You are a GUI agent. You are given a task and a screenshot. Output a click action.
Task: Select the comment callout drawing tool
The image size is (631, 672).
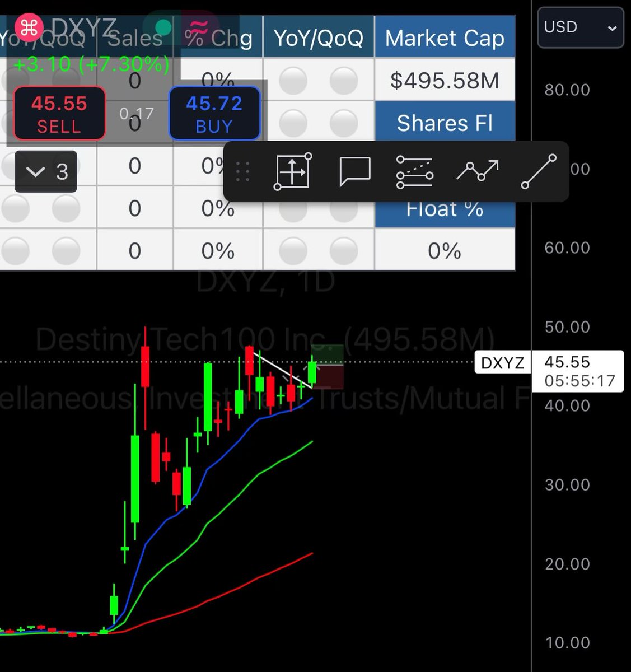click(355, 171)
